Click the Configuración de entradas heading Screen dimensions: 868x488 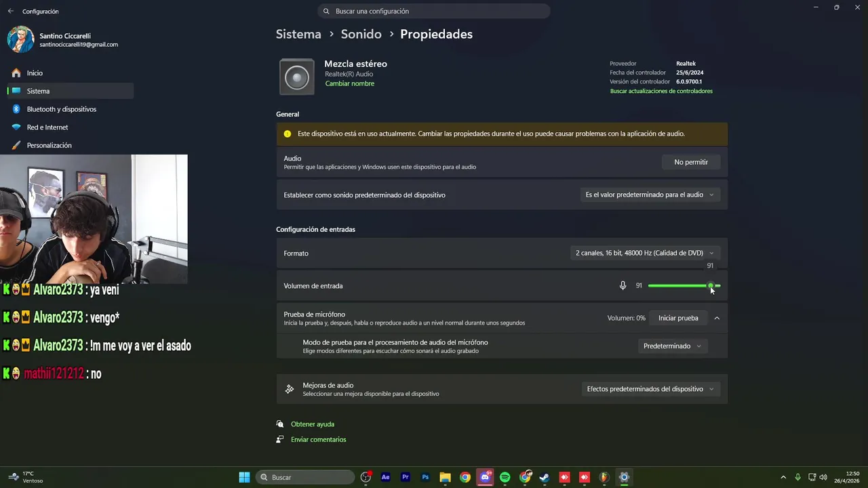315,229
